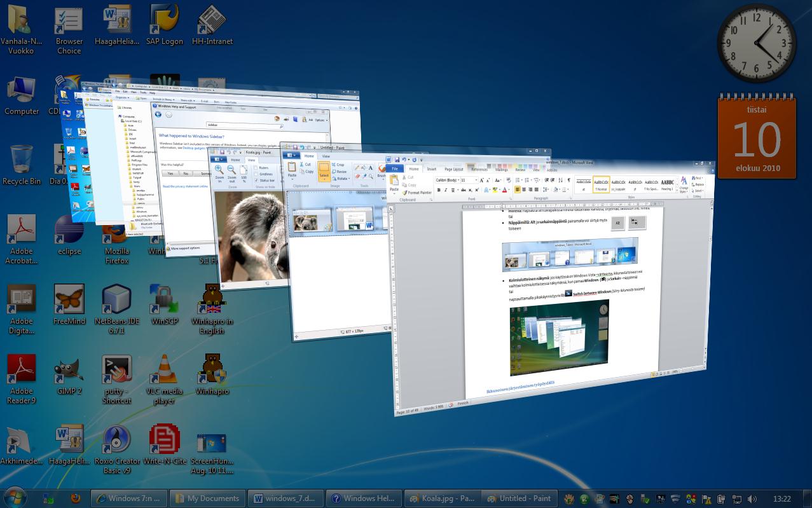Switch to the Home tab in Koala.jpg Paint
Image resolution: width=812 pixels, height=508 pixels.
(235, 160)
